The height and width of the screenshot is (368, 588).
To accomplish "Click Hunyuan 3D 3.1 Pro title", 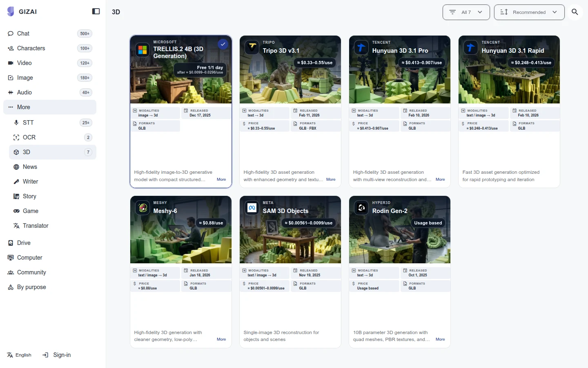I will click(400, 51).
